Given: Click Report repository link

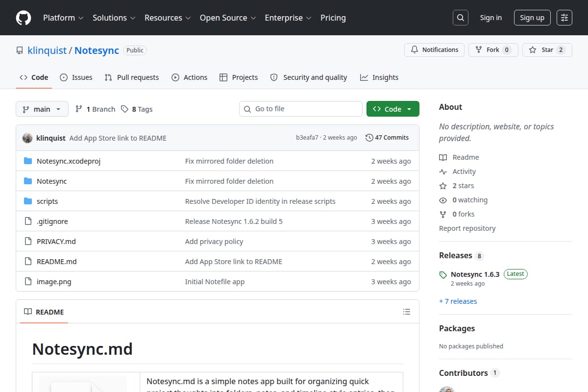Looking at the screenshot, I should (467, 228).
